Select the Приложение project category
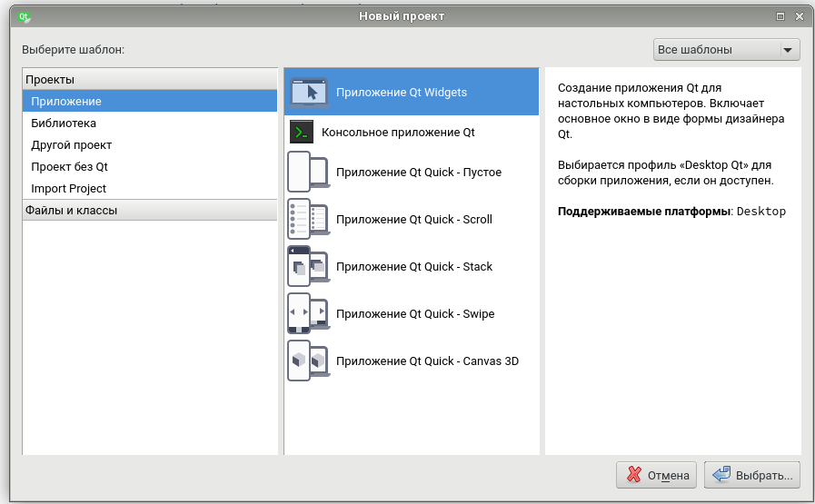The image size is (815, 504). coord(150,102)
